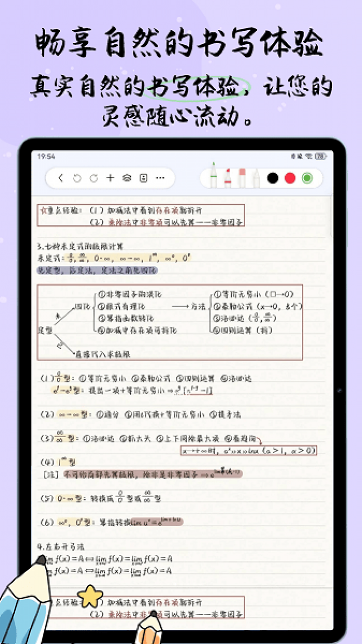Tap the 19:54 clock in status bar
Screen dimensions: 362x644
[46, 157]
